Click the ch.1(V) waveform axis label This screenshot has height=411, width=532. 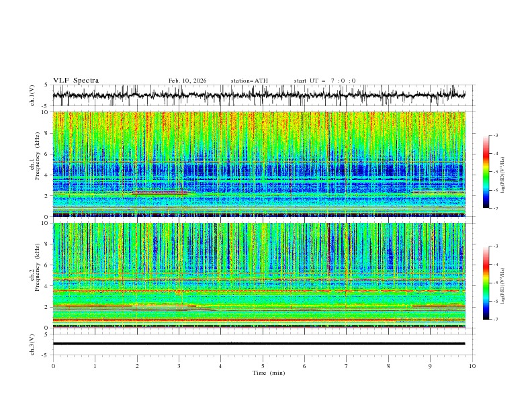coord(32,95)
